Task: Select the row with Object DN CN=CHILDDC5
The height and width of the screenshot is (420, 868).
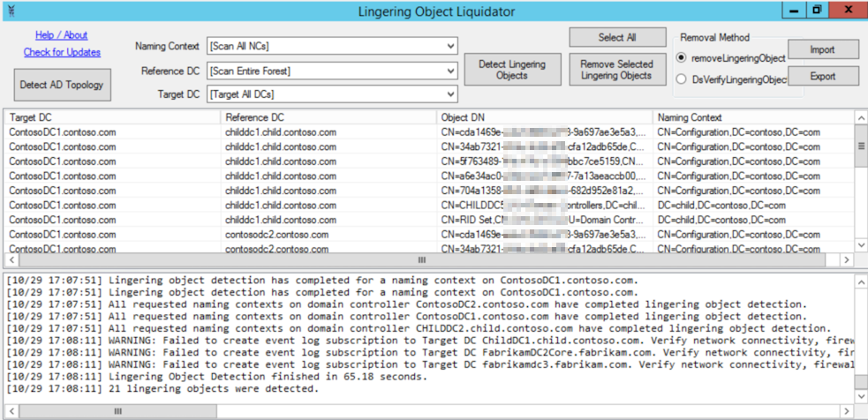Action: click(429, 206)
